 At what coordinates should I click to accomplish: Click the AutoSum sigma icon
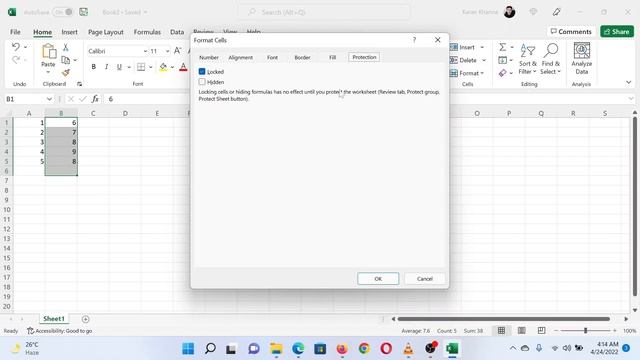tap(503, 47)
